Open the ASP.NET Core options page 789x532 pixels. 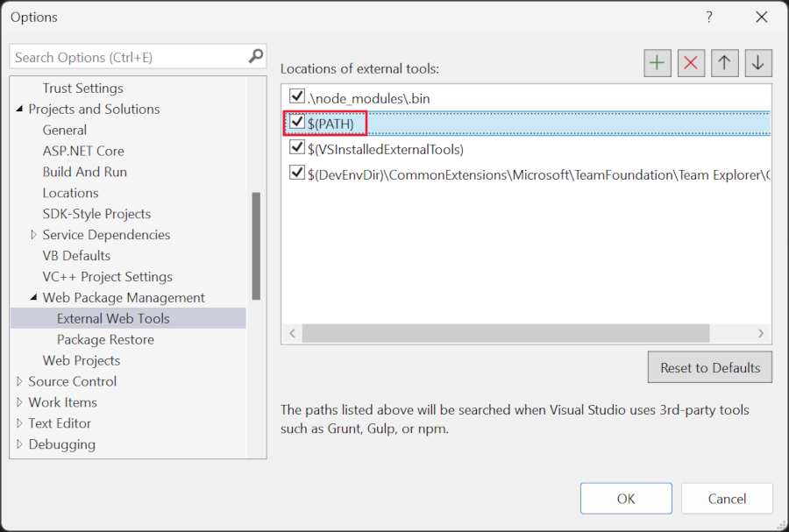point(83,151)
